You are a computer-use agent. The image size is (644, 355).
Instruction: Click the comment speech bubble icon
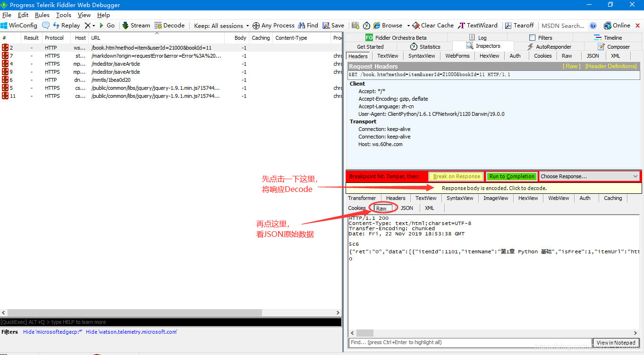[46, 26]
